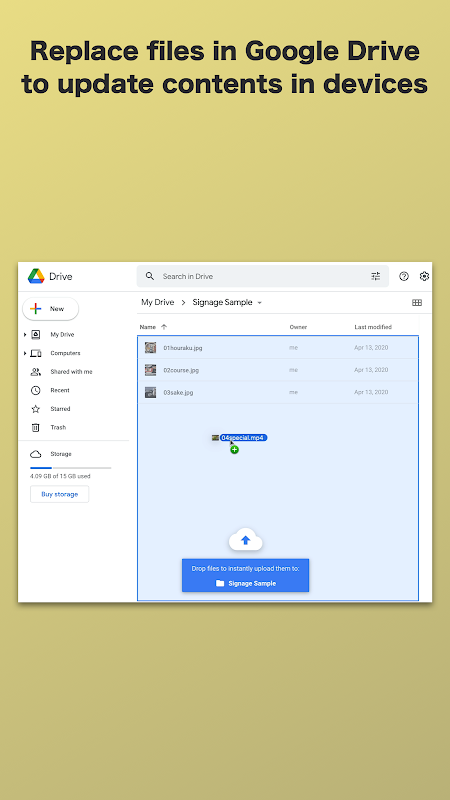Select the 02course.jpg file thumbnail
The height and width of the screenshot is (800, 450).
(x=150, y=370)
